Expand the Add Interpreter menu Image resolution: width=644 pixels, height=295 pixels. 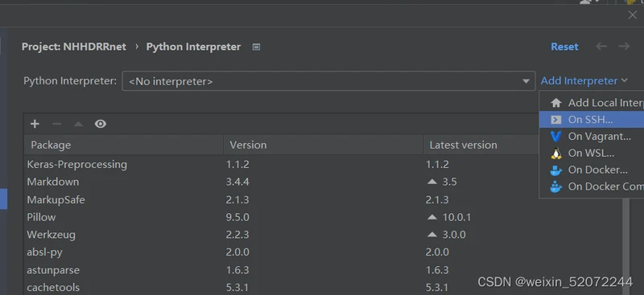584,81
